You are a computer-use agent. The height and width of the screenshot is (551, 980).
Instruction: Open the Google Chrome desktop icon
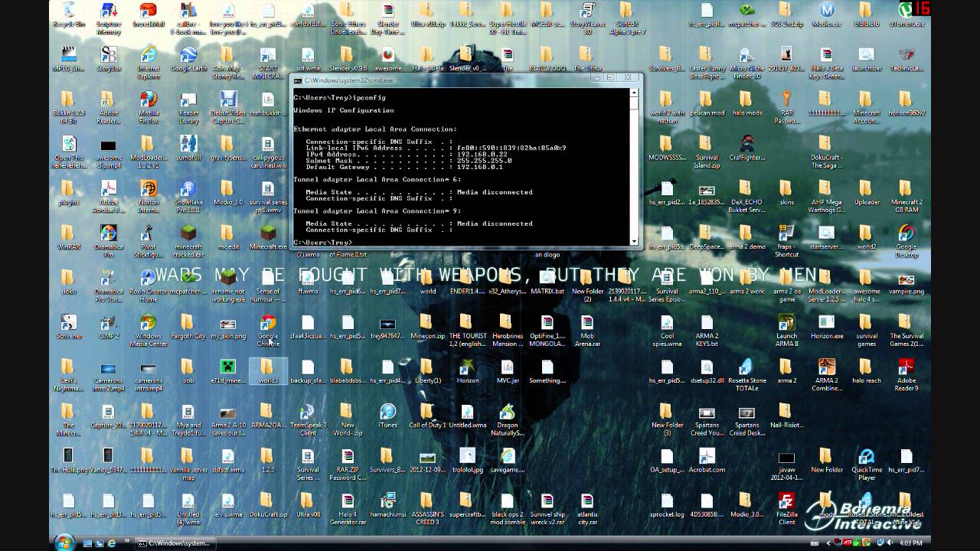(x=268, y=330)
